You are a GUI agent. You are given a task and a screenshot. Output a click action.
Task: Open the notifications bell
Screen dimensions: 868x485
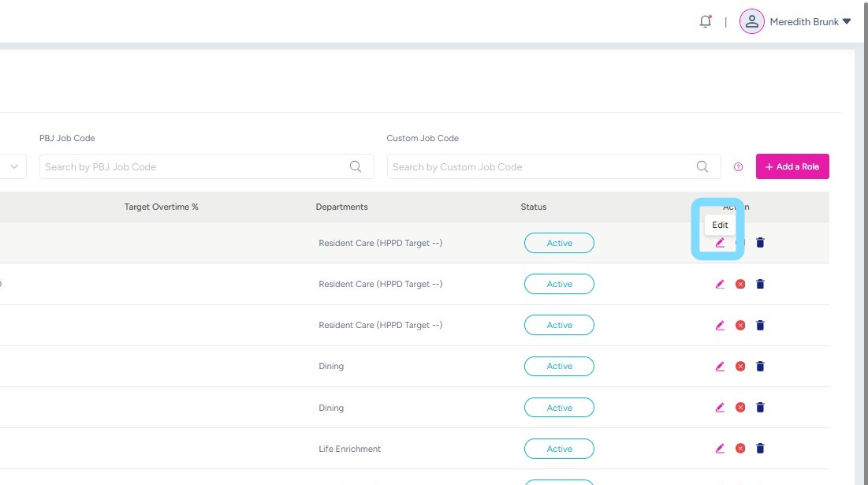(705, 22)
